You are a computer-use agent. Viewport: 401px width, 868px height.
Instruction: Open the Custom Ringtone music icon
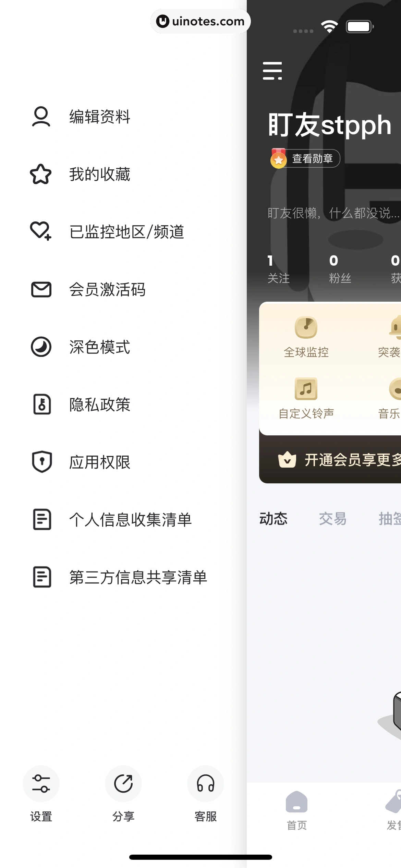(306, 389)
